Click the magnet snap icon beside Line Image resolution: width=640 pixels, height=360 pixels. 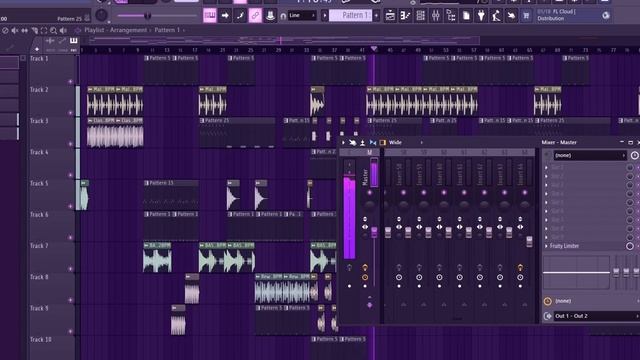point(283,16)
